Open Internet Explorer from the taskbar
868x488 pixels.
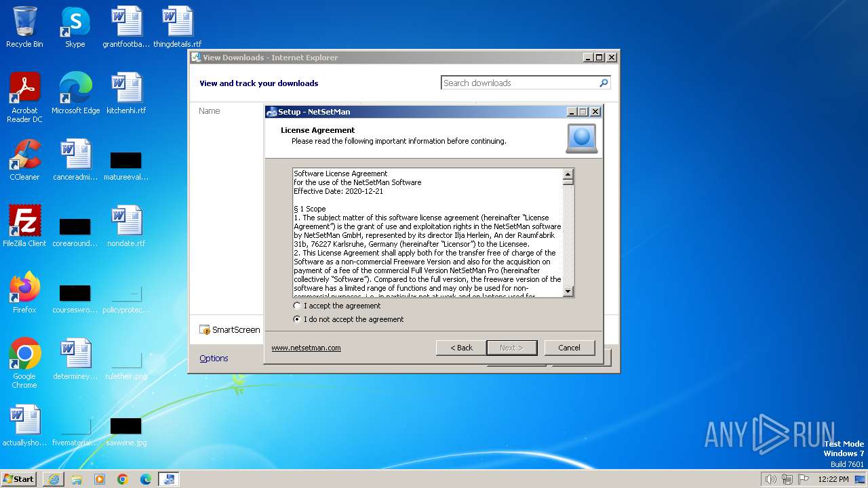tap(54, 479)
